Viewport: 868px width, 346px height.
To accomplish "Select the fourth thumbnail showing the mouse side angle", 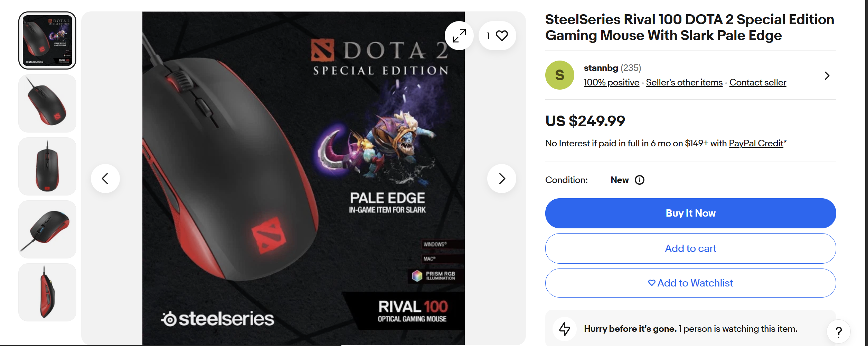I will click(x=47, y=229).
